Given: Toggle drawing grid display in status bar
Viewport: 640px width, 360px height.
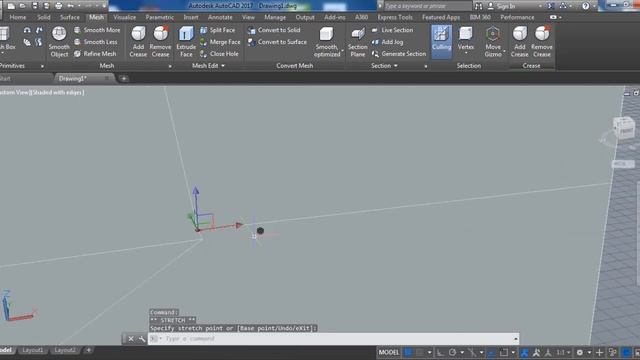Looking at the screenshot, I should [x=408, y=352].
